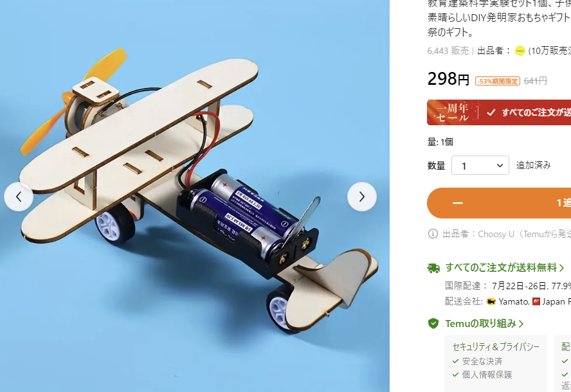Expand the Temuの取り組み section
Viewport: 571px width, 392px height.
[484, 324]
